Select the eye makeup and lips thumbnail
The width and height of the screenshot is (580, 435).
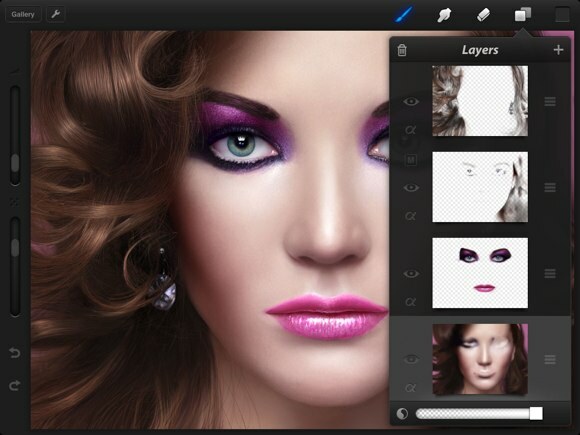[480, 273]
